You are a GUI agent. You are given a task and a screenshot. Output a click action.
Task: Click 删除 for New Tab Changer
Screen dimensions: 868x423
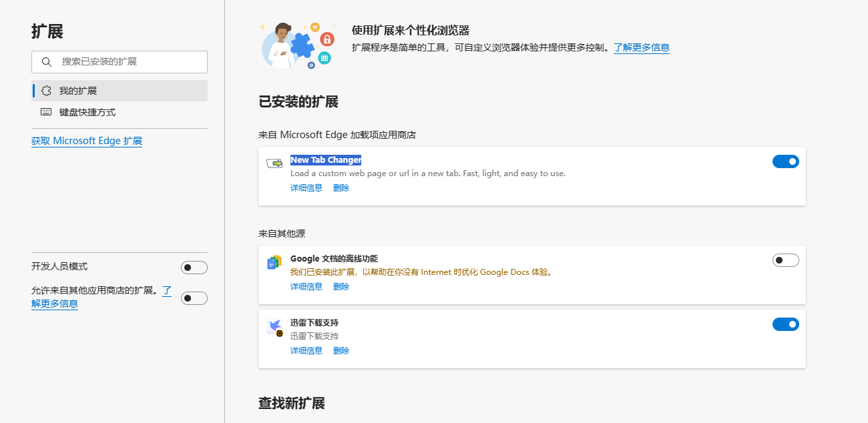click(341, 188)
